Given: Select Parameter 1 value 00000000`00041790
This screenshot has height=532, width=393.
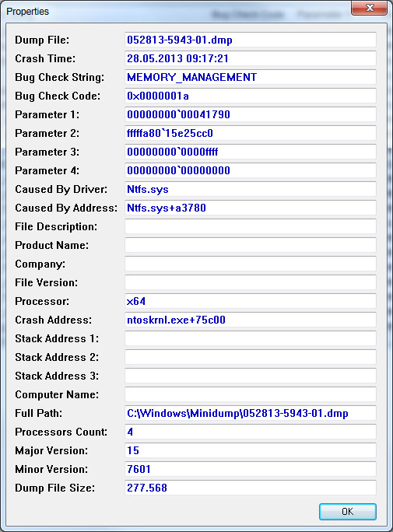Looking at the screenshot, I should 251,114.
